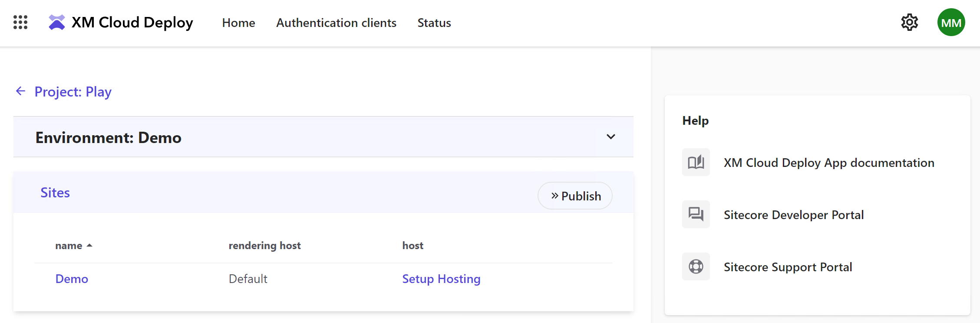The image size is (980, 323).
Task: Click the Setup Hosting link
Action: (x=441, y=279)
